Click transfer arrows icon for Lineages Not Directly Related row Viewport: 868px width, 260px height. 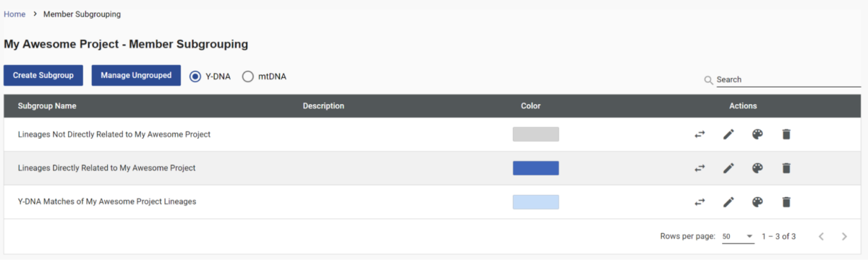699,134
